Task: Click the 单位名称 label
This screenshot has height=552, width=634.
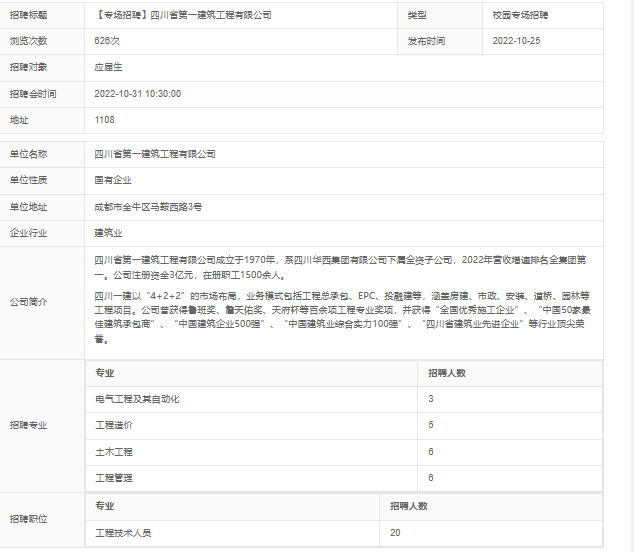Action: [x=28, y=154]
